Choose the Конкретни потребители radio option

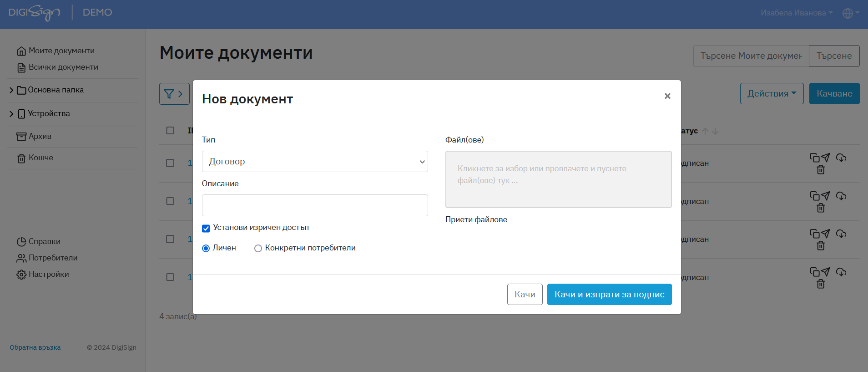258,248
